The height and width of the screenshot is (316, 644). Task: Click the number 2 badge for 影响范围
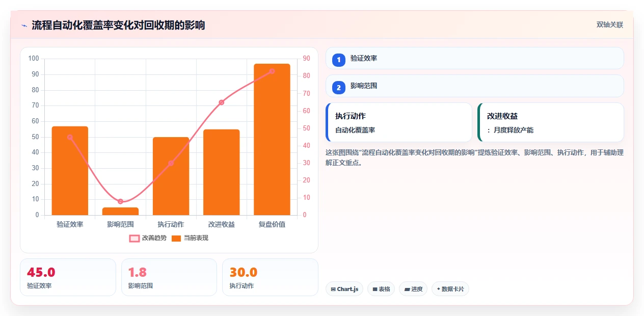338,87
